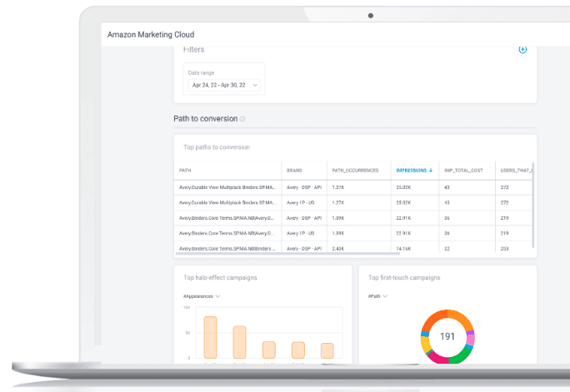Viewport: 570px width, 392px height.
Task: Click the third bar in halo-effect chart
Action: 269,350
